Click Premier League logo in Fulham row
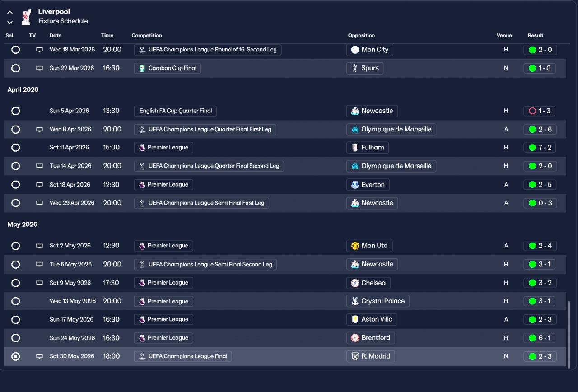The height and width of the screenshot is (392, 578). tap(142, 147)
